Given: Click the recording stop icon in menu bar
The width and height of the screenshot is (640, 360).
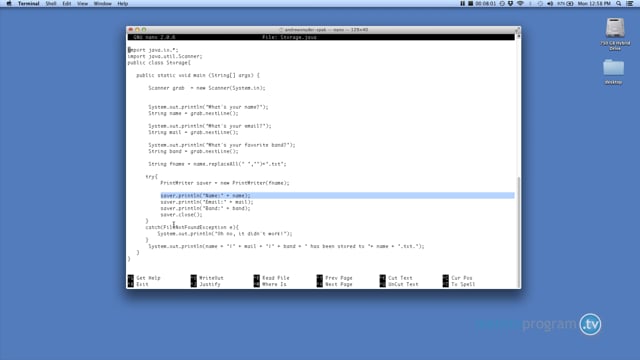Looking at the screenshot, I should 470,4.
